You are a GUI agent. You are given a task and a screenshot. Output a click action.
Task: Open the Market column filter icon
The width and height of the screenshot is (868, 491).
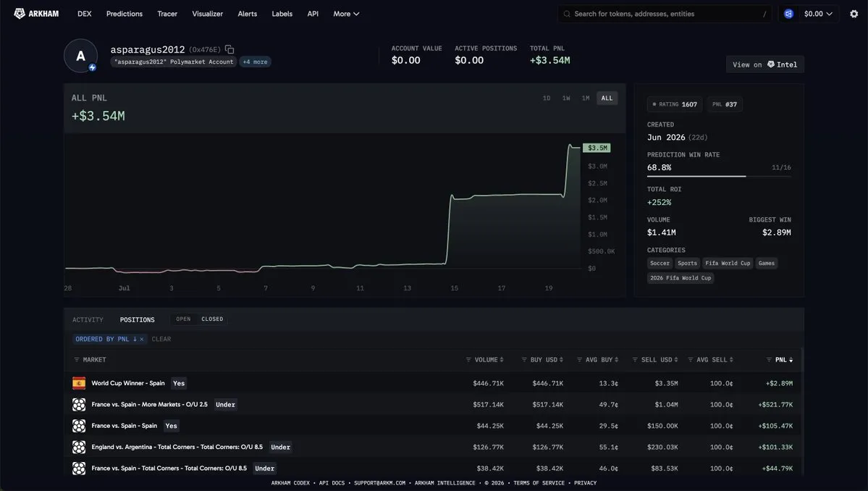pos(77,360)
